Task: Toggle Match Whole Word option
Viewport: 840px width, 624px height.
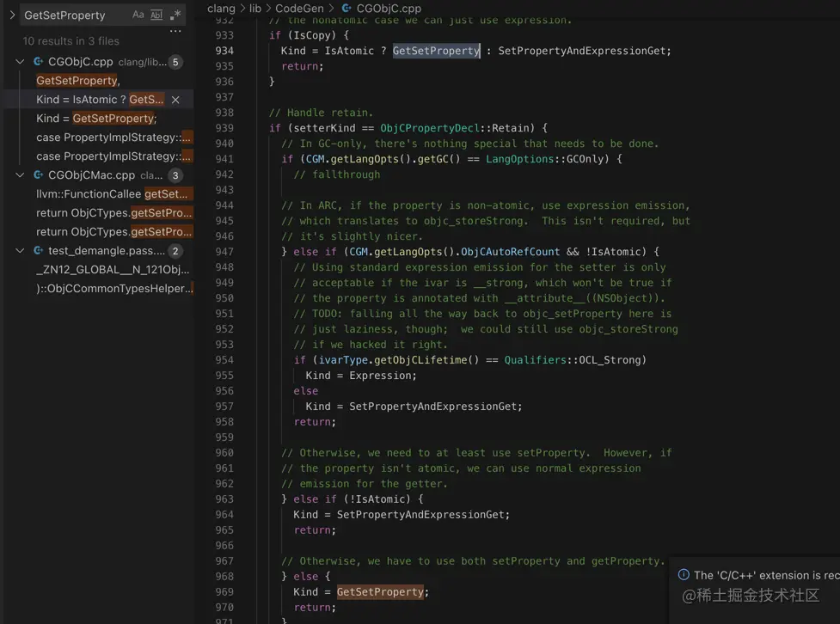Action: [156, 15]
